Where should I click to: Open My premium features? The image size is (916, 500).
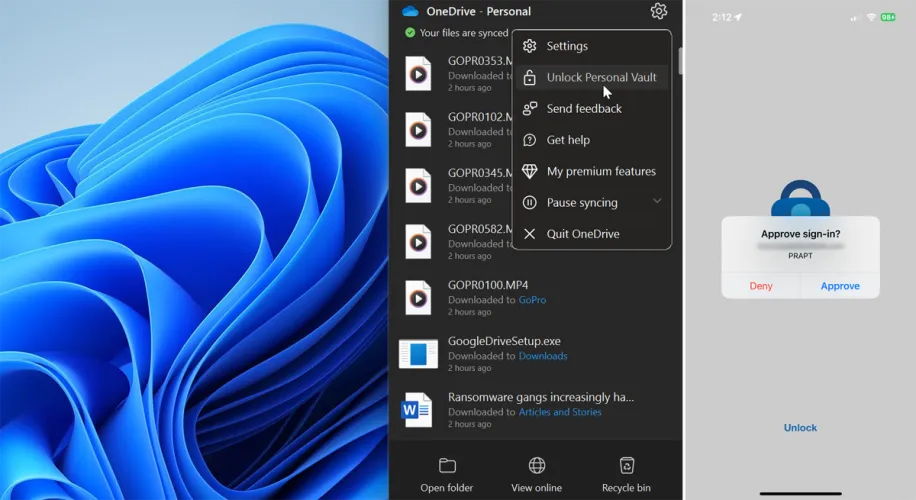[x=600, y=171]
